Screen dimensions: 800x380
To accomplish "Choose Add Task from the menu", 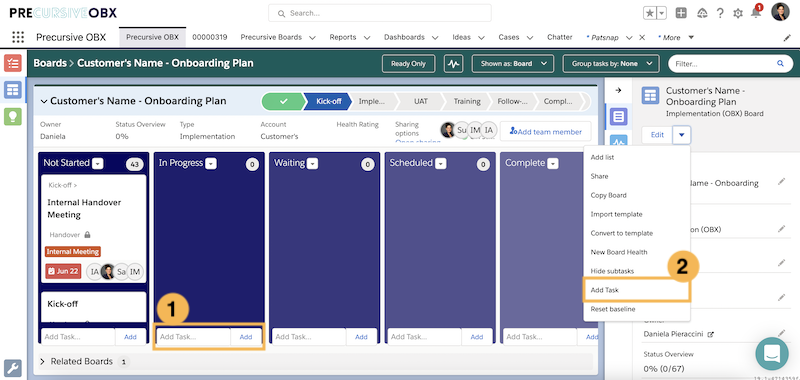I will coord(637,290).
